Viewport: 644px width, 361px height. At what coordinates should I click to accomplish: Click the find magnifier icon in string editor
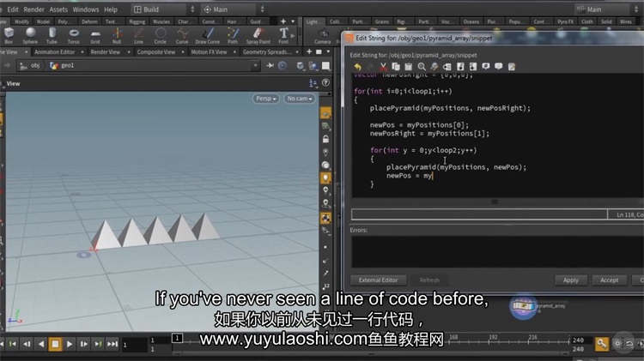click(x=422, y=67)
